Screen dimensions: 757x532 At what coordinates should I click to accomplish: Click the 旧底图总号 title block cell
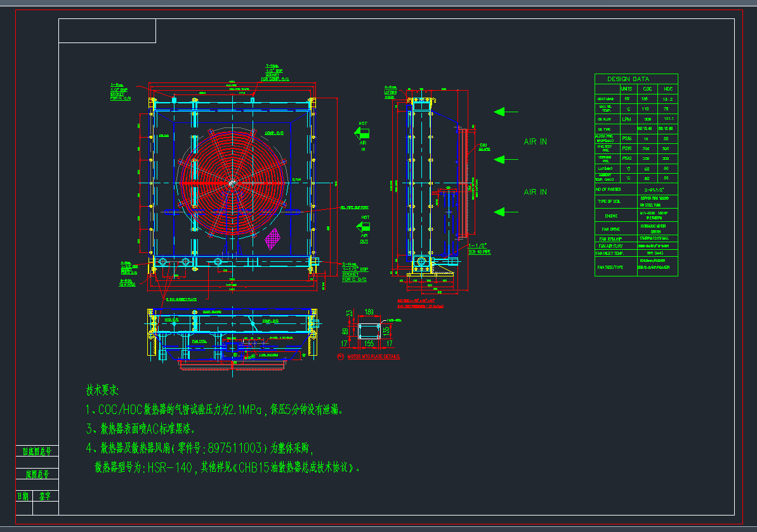coord(37,451)
